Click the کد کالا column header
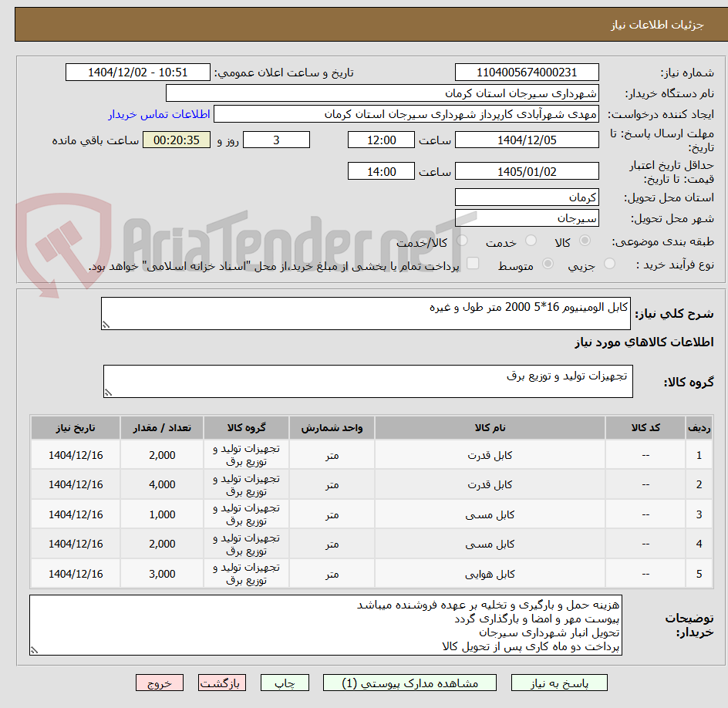This screenshot has width=728, height=708. click(x=645, y=427)
